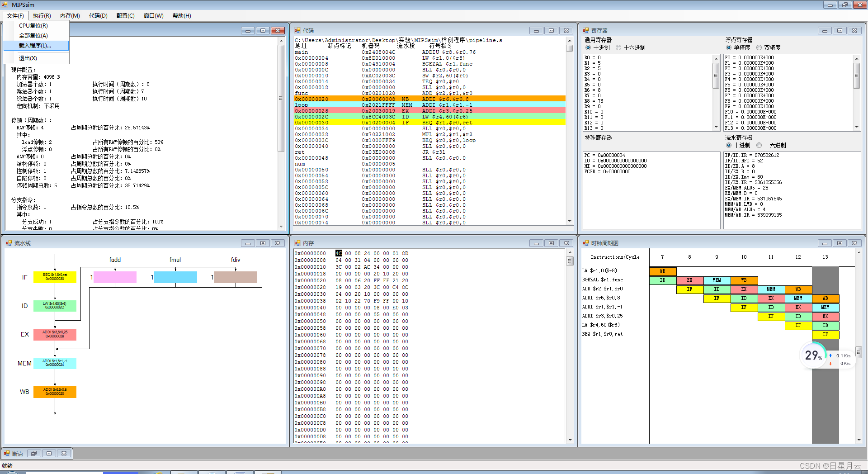Click IF/ID.IR = 270532612 entry
Image resolution: width=868 pixels, height=474 pixels.
click(x=752, y=156)
